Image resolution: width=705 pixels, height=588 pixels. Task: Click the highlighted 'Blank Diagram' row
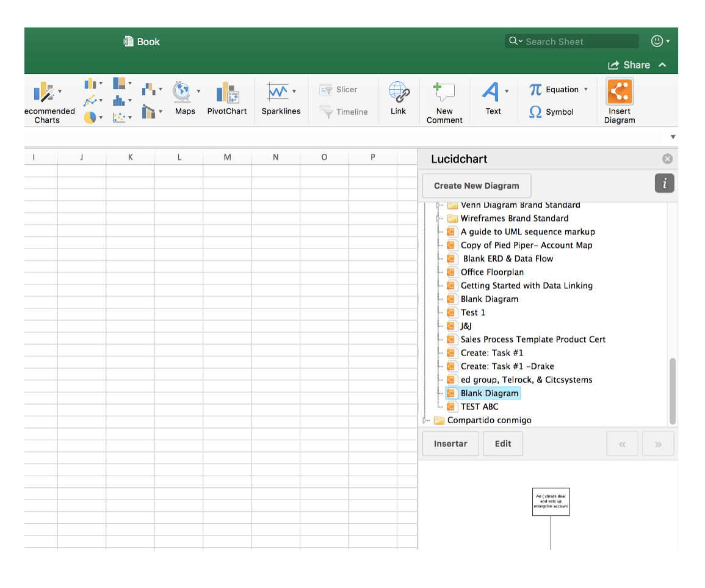pyautogui.click(x=483, y=394)
